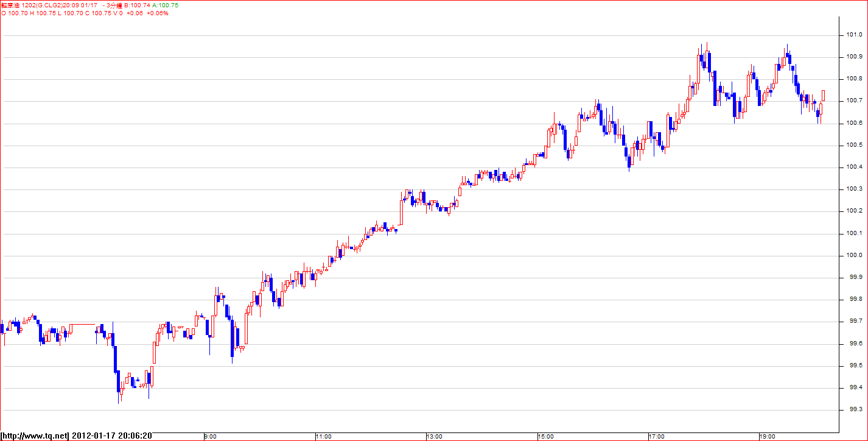
Task: Click the 15:00 time axis marker
Action: pyautogui.click(x=545, y=437)
